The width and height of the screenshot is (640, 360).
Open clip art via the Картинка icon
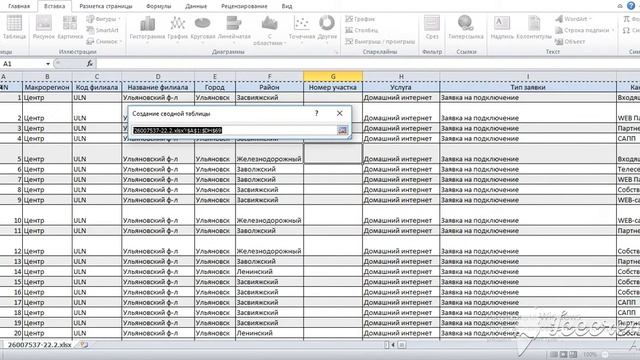tap(70, 27)
